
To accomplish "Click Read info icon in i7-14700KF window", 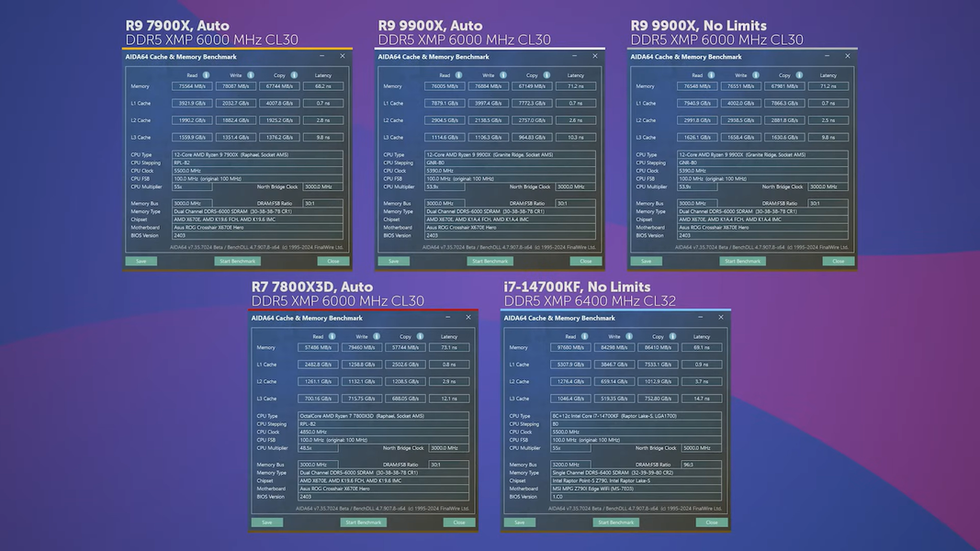I will [585, 336].
